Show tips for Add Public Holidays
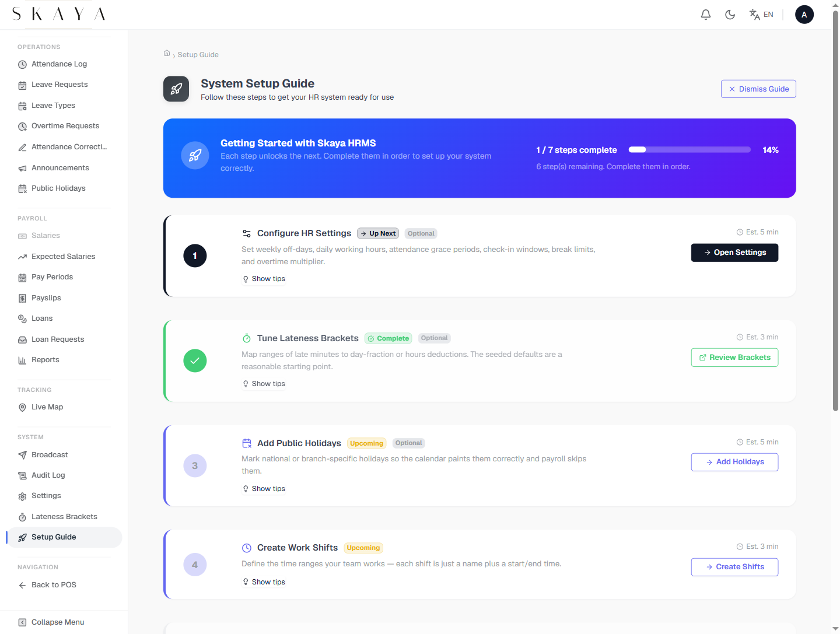The image size is (840, 634). [264, 489]
